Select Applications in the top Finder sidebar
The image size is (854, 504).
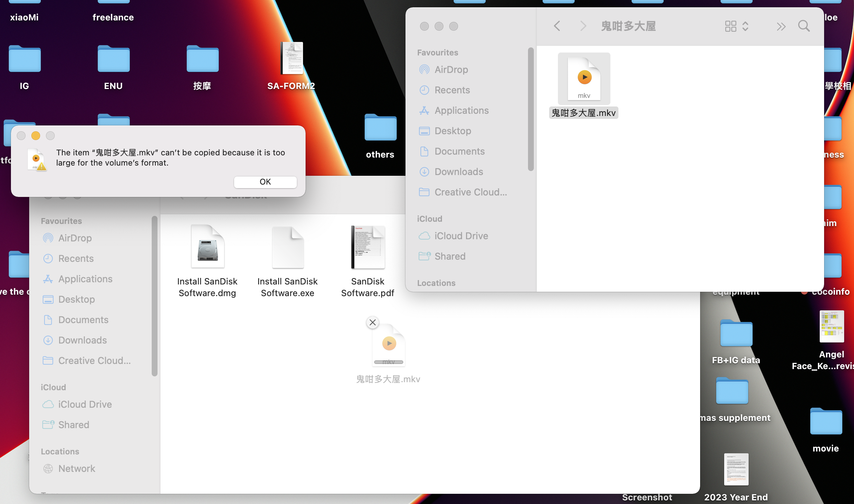461,111
